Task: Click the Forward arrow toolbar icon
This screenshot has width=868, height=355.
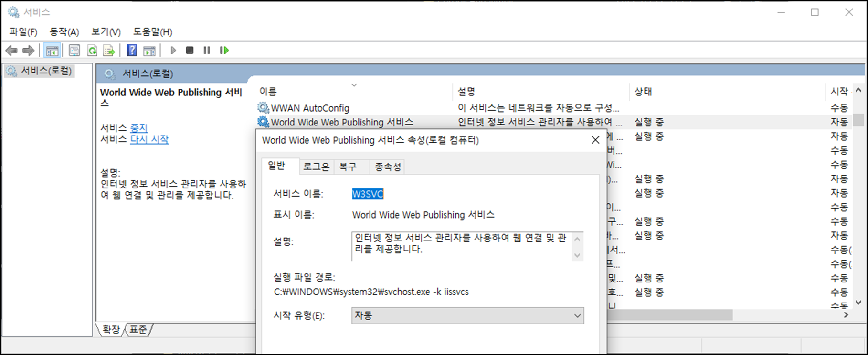Action: (29, 50)
